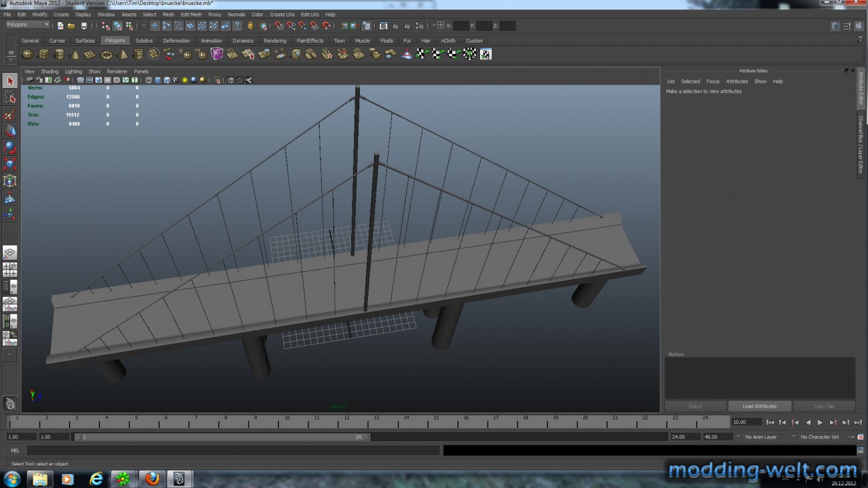The height and width of the screenshot is (488, 868).
Task: Click the time range slider bar
Action: point(222,437)
